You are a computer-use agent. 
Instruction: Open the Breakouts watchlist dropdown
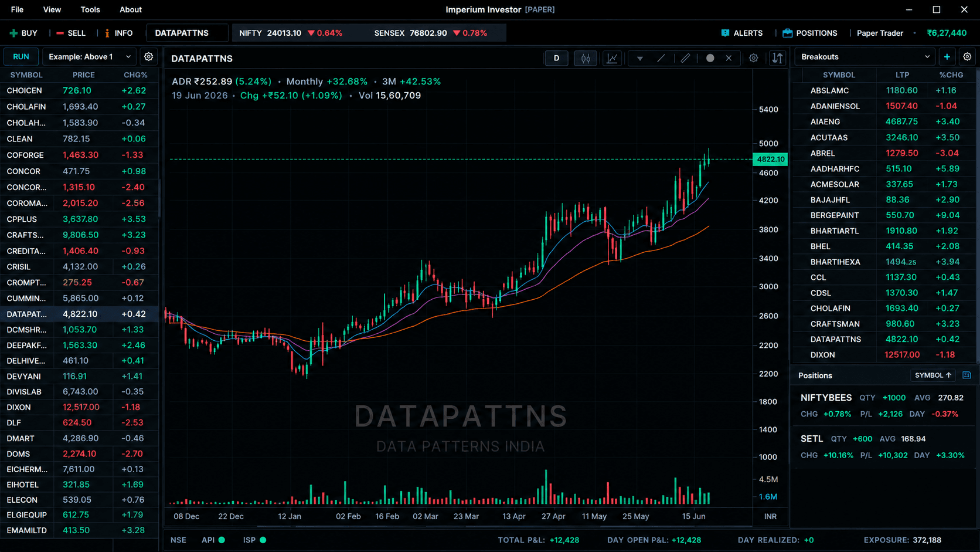coord(865,57)
